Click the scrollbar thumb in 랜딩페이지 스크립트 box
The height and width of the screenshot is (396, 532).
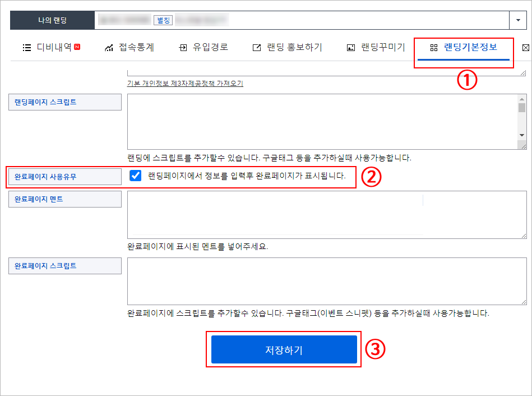pyautogui.click(x=521, y=108)
